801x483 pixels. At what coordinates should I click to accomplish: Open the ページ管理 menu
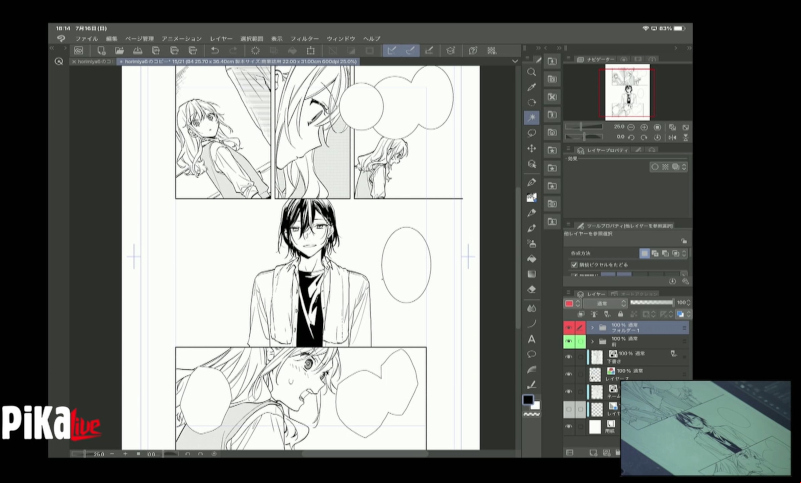tap(139, 38)
